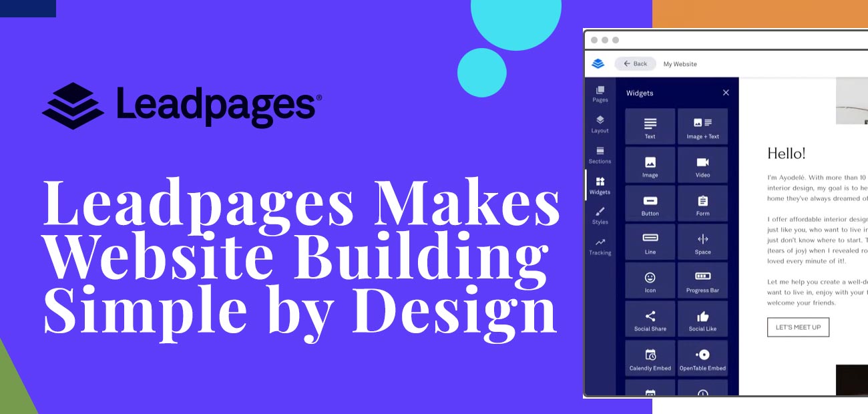Add an Image widget
This screenshot has height=414, width=868.
point(650,165)
